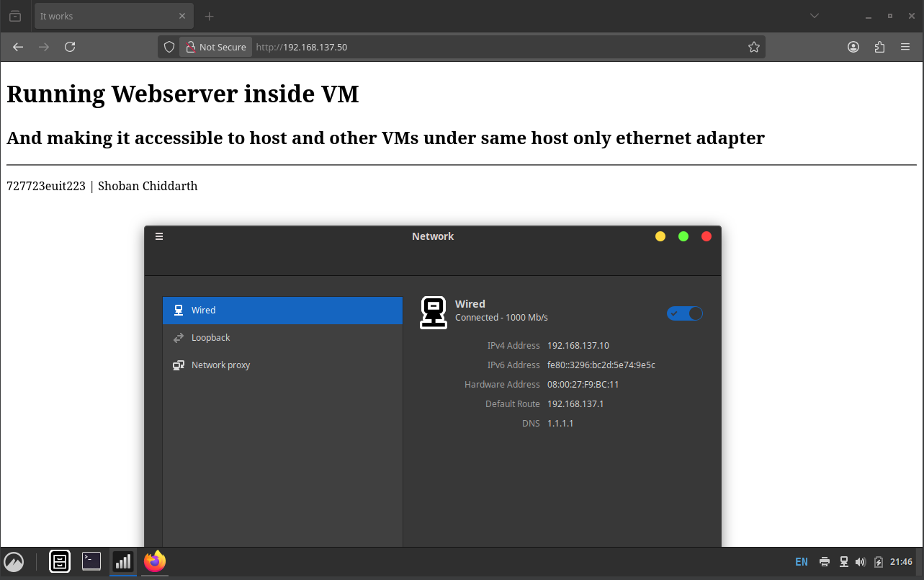This screenshot has width=924, height=580.
Task: Open the tracking protection shield icon
Action: pyautogui.click(x=169, y=47)
